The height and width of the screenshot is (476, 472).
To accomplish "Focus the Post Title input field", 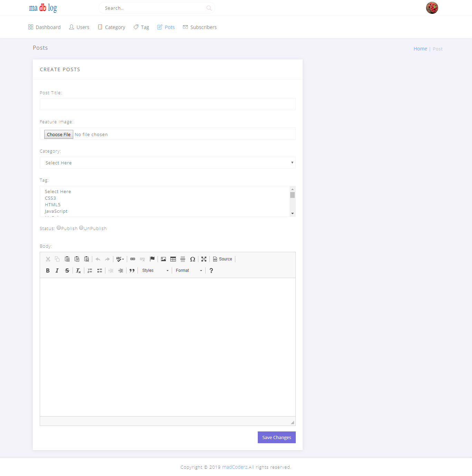I will [x=168, y=104].
